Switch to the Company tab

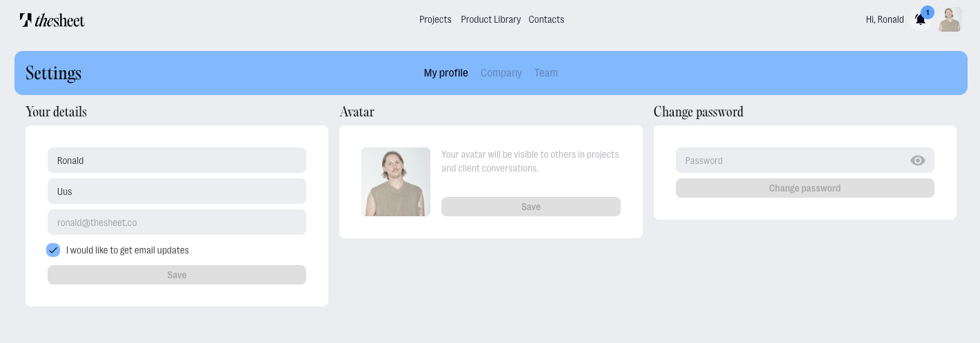[x=501, y=73]
